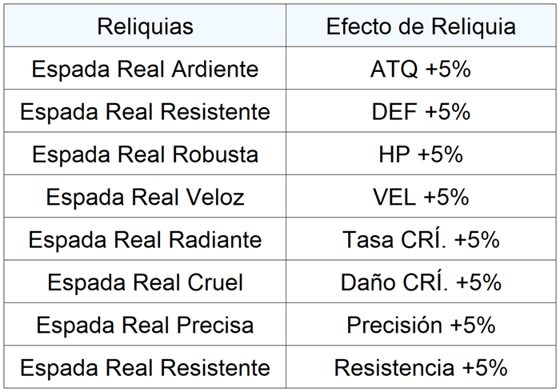Click the Resistencia +5% effect cell
This screenshot has height=392, width=560.
pyautogui.click(x=420, y=368)
